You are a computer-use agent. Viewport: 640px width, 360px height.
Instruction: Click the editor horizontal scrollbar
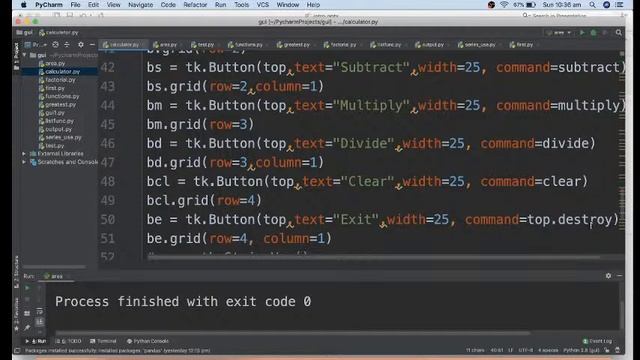point(373,258)
